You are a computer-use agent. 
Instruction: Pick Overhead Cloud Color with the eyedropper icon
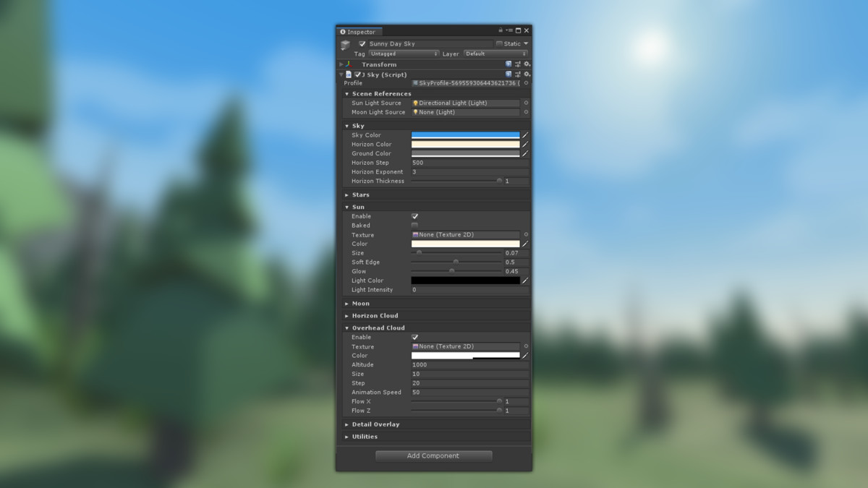pyautogui.click(x=526, y=356)
